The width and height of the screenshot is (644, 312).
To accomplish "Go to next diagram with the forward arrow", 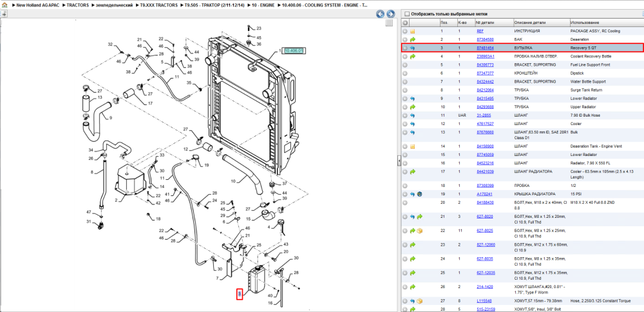I will (x=391, y=14).
